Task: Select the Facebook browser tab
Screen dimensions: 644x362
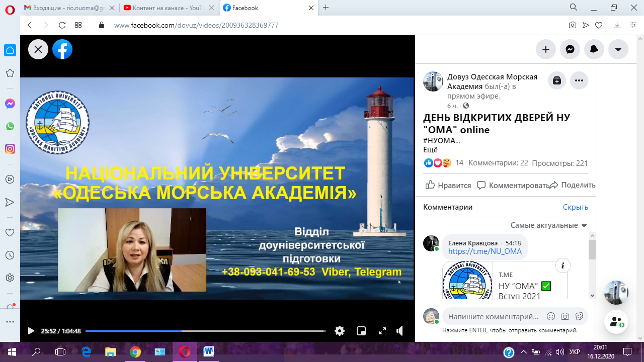Action: click(x=269, y=8)
